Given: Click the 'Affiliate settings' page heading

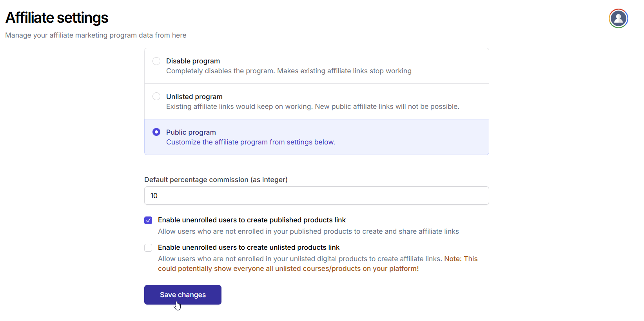Looking at the screenshot, I should 57,18.
